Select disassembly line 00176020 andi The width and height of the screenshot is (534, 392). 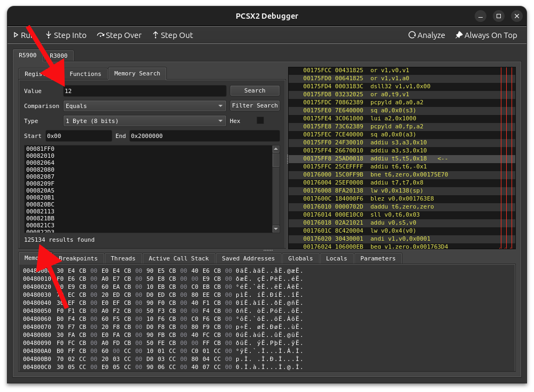[402, 239]
